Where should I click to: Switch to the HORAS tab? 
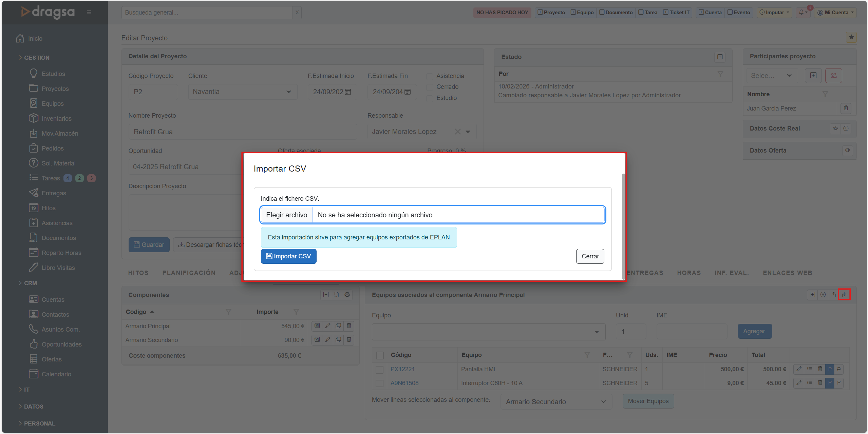(688, 273)
